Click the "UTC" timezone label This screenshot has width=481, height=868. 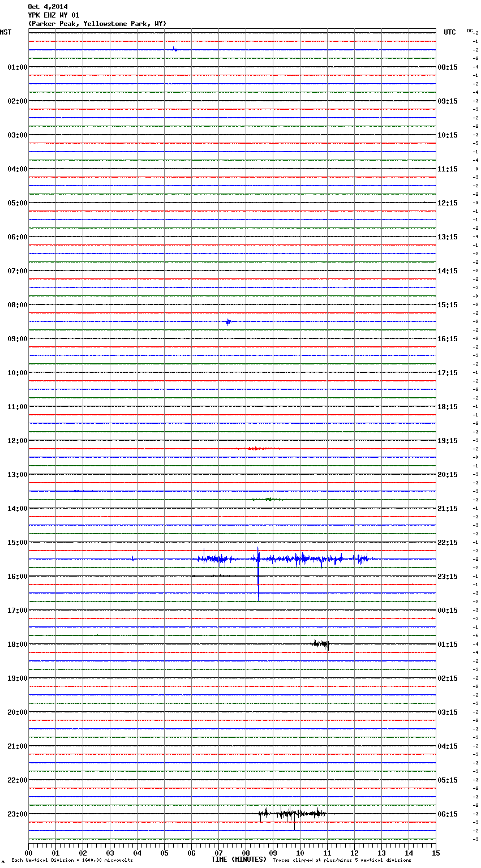[450, 32]
